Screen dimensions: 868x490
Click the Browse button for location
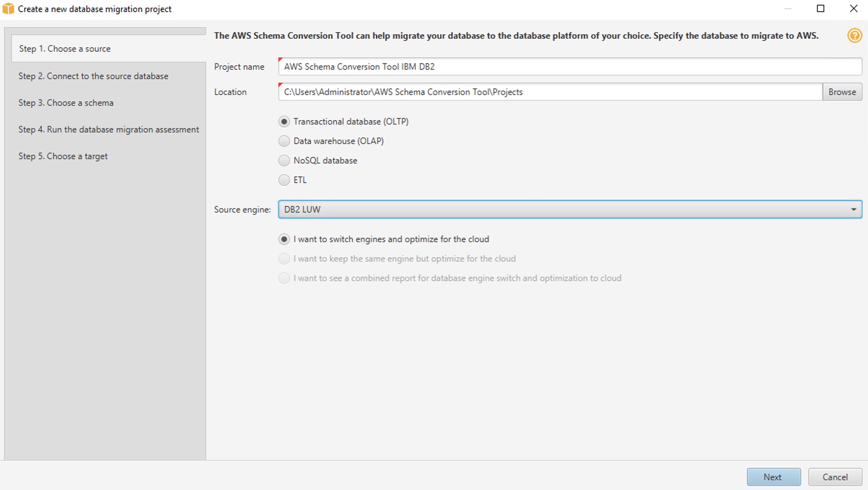(842, 92)
